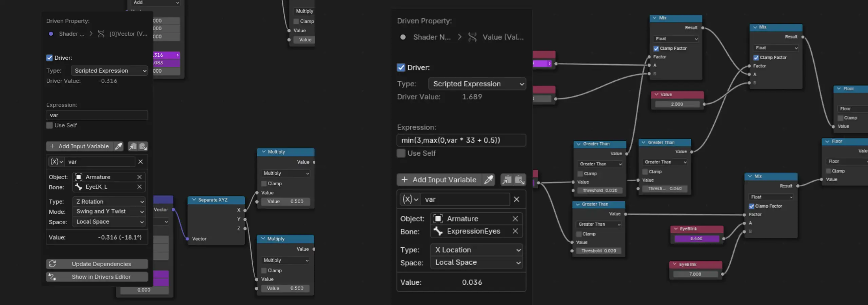The width and height of the screenshot is (868, 305).
Task: Click paste variables icon in right driver panel
Action: (x=520, y=180)
